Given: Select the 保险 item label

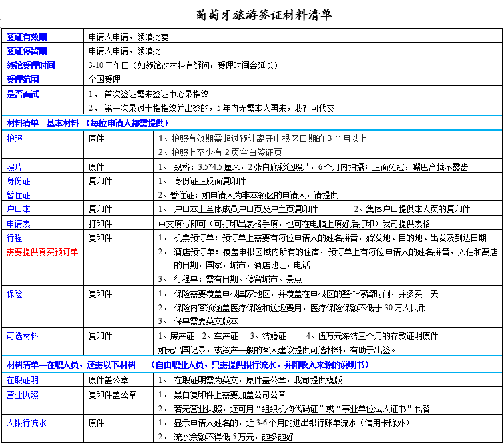Looking at the screenshot, I should 14,293.
